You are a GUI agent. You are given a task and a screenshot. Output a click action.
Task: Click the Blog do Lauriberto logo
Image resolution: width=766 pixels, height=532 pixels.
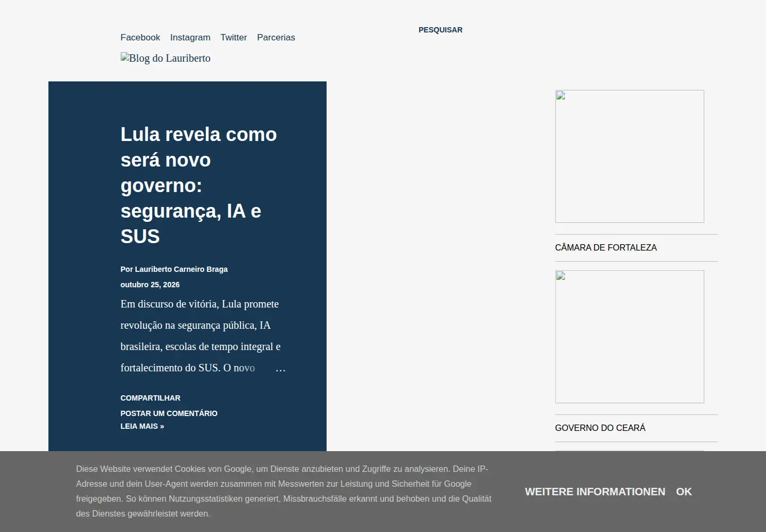(x=165, y=58)
